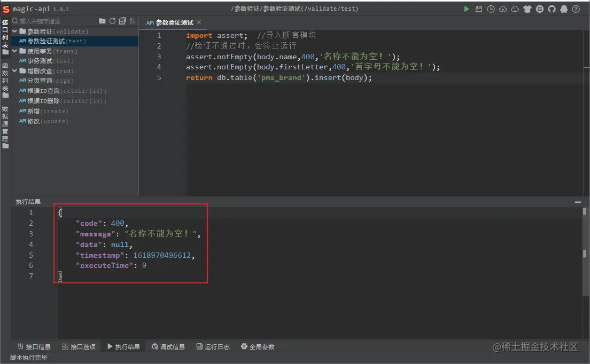The height and width of the screenshot is (364, 590).
Task: Switch to the 数据源管理 side tab
Action: pos(5,128)
